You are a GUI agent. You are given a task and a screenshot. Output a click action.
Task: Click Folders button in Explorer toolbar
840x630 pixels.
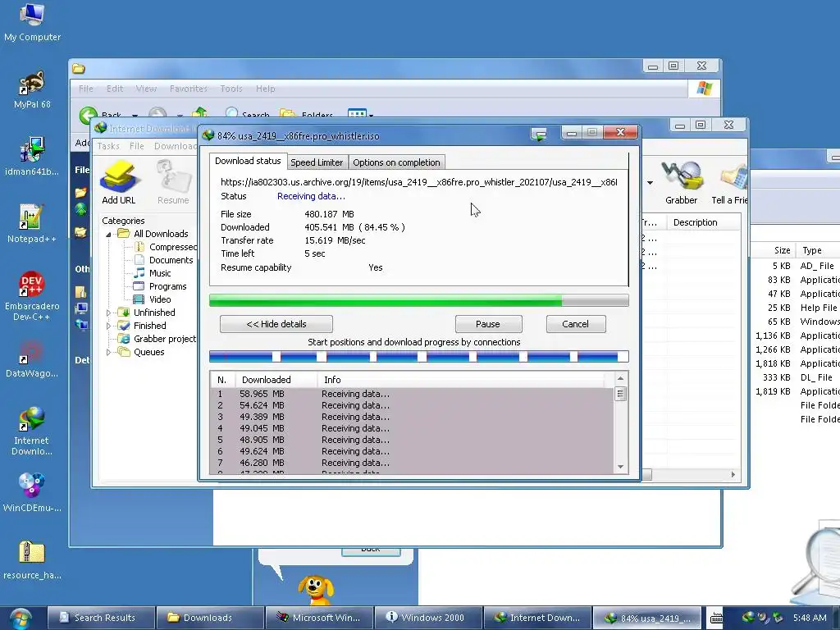coord(307,114)
